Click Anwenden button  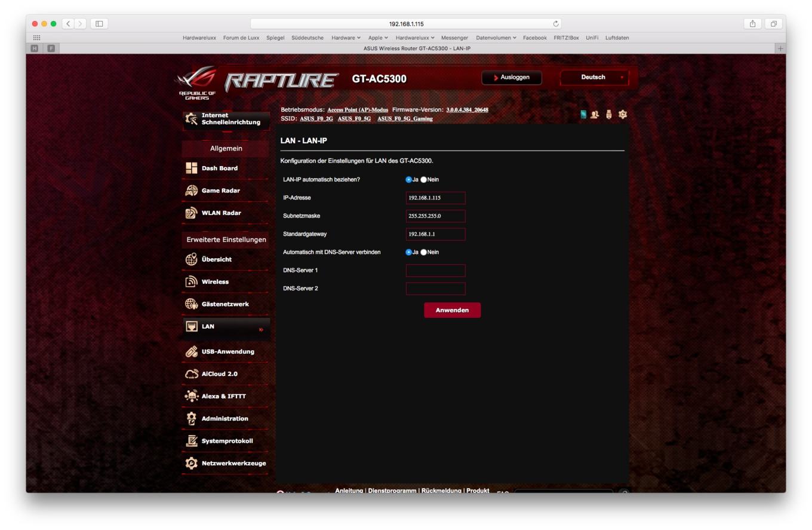point(452,310)
